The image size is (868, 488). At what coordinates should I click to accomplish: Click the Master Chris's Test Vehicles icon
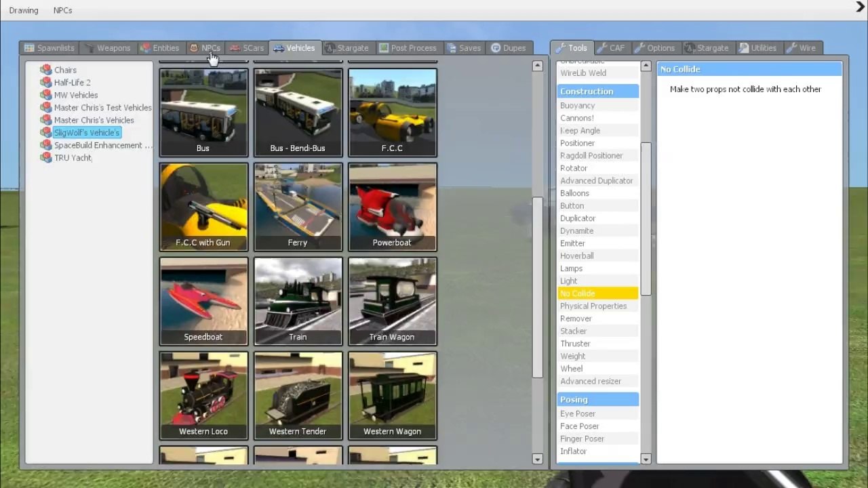coord(46,108)
